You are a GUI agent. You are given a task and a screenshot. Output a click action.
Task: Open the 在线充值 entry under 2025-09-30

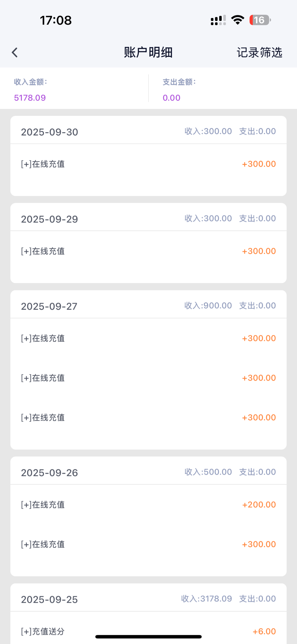tap(43, 164)
